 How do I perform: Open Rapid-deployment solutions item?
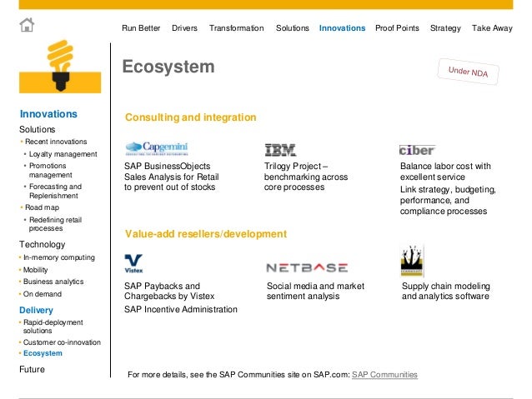click(53, 327)
